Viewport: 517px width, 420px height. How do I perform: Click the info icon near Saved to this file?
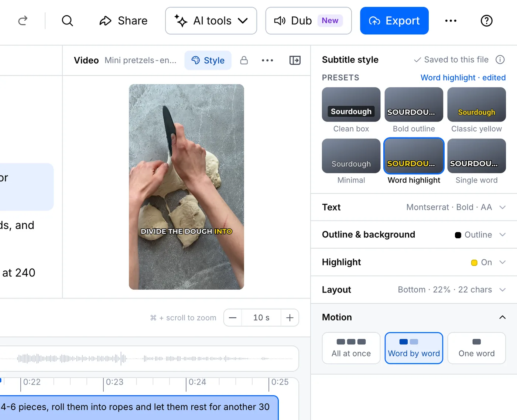500,59
